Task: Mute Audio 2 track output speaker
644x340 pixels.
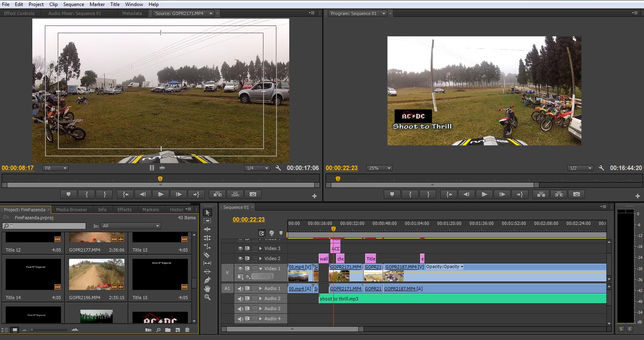Action: [240, 298]
